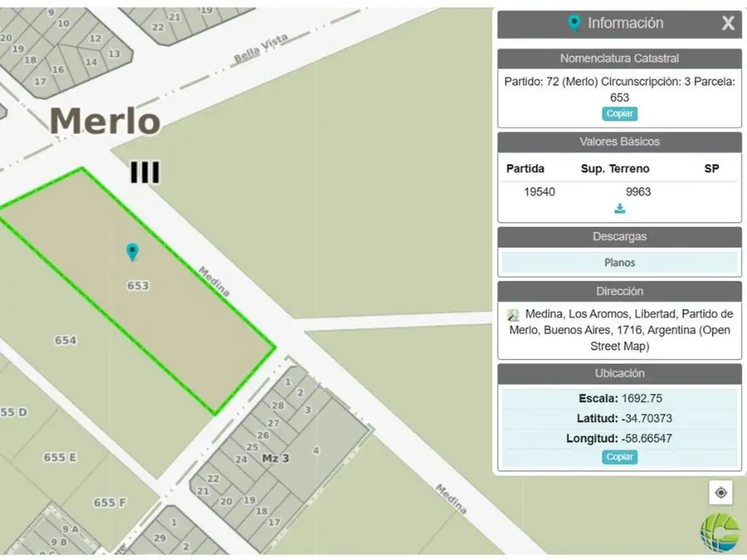Collapse the Nomenclatura Catastral section header
The image size is (747, 560).
[x=619, y=58]
